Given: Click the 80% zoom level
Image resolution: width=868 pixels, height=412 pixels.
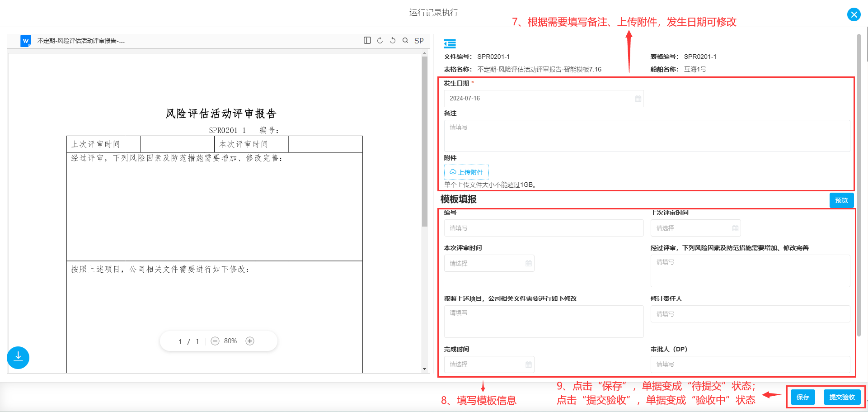Looking at the screenshot, I should click(230, 341).
